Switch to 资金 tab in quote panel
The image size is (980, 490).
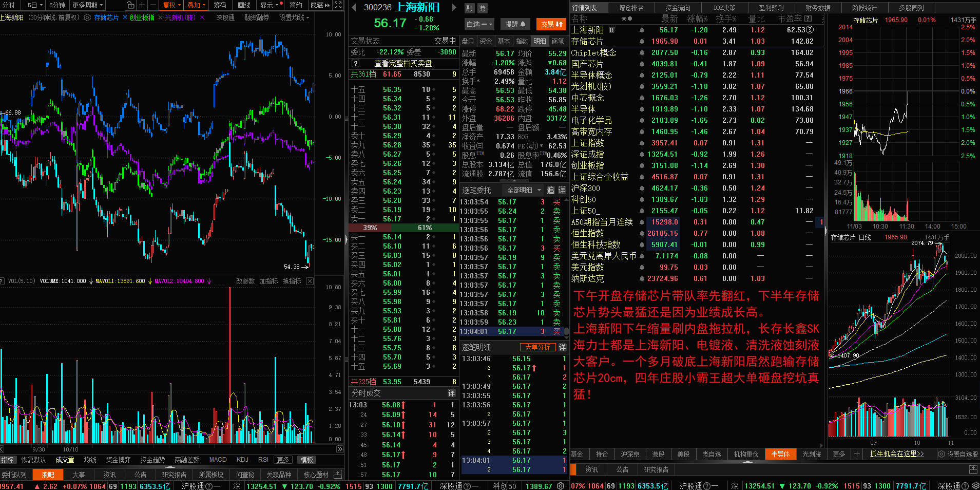486,41
